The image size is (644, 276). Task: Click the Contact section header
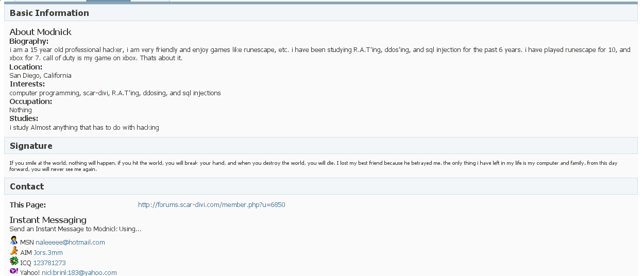320,186
